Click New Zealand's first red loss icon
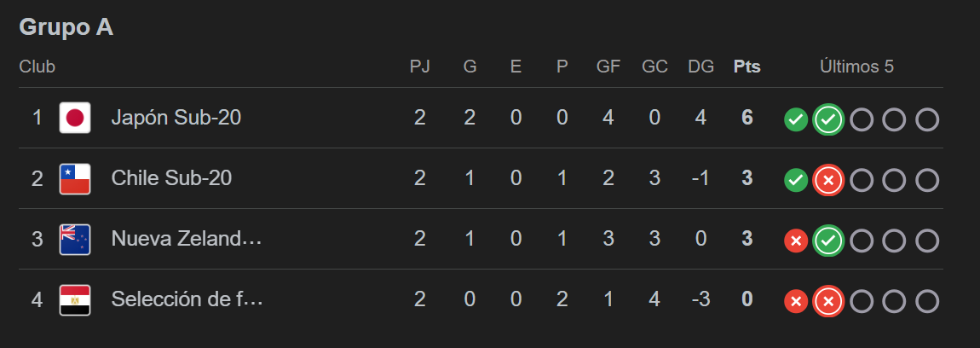This screenshot has width=980, height=348. 796,241
